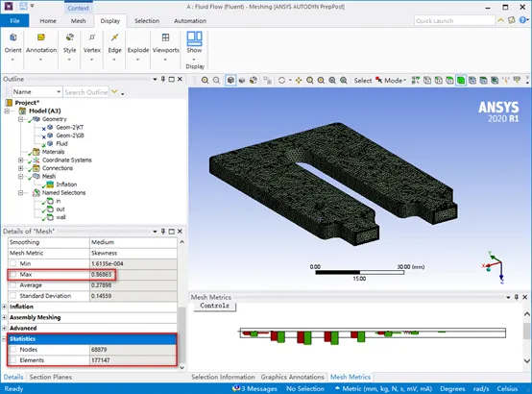Open the Annotation display options

click(41, 46)
